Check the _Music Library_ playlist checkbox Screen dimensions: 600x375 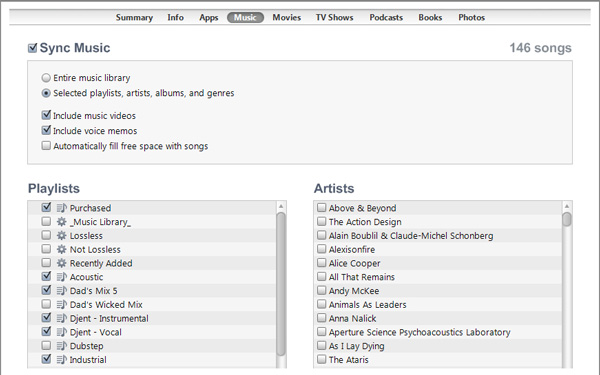coord(46,221)
